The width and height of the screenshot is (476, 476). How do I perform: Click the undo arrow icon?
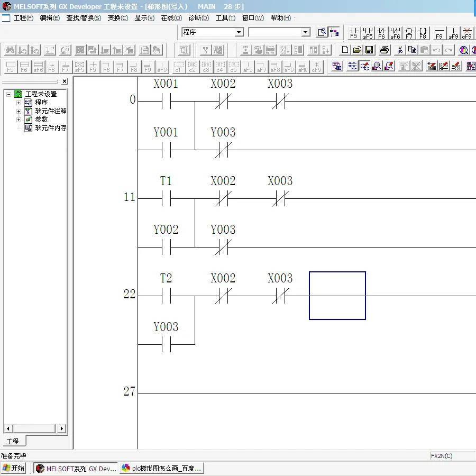point(436,50)
